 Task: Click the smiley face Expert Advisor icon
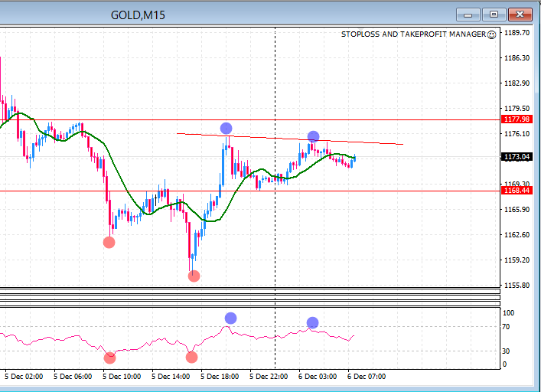[491, 34]
